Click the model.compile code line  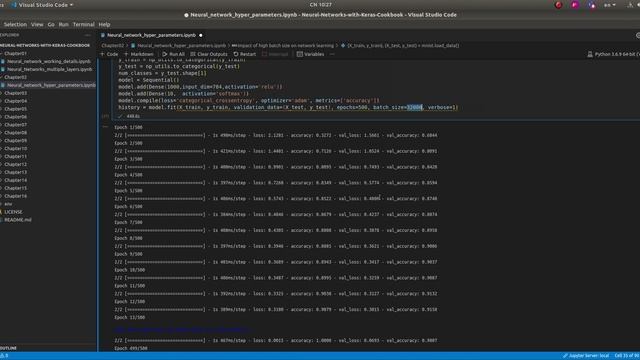coord(249,100)
